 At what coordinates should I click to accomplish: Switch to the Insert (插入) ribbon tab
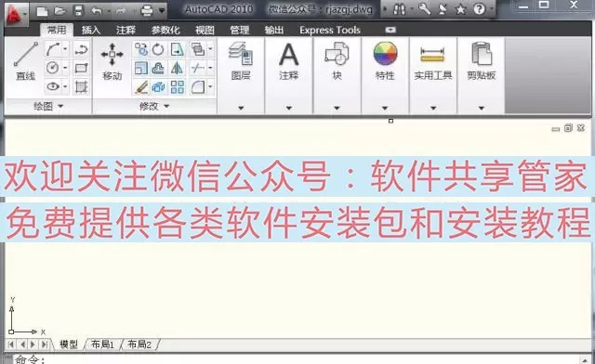(x=91, y=30)
